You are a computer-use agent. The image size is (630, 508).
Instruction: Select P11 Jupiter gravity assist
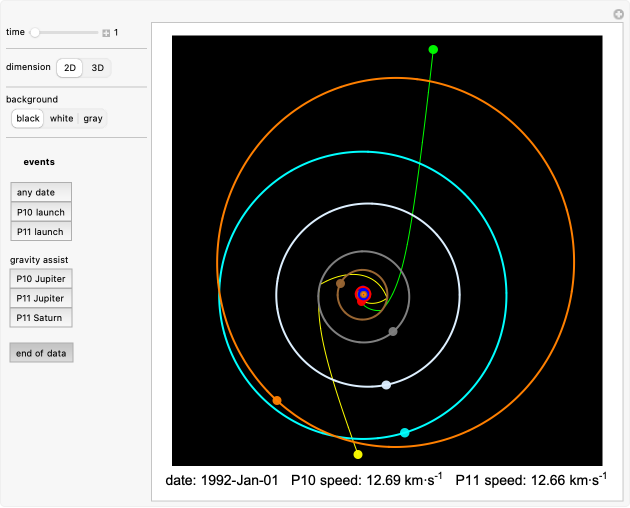(40, 298)
